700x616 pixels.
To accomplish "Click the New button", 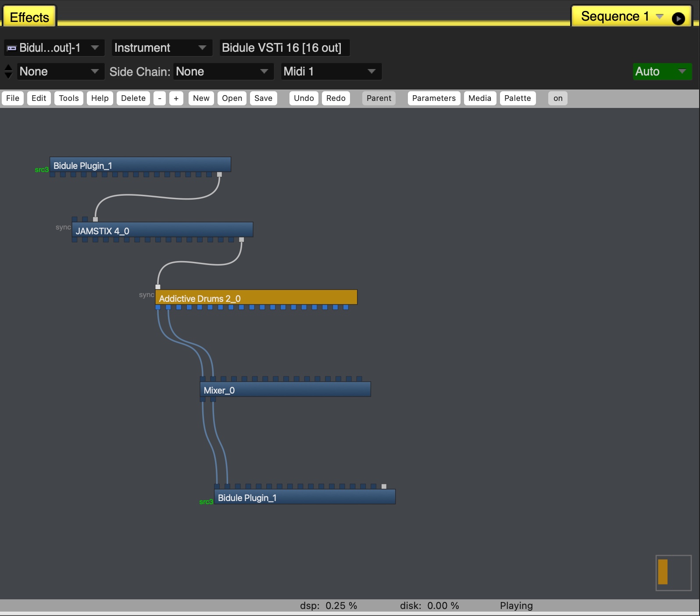I will pos(201,98).
